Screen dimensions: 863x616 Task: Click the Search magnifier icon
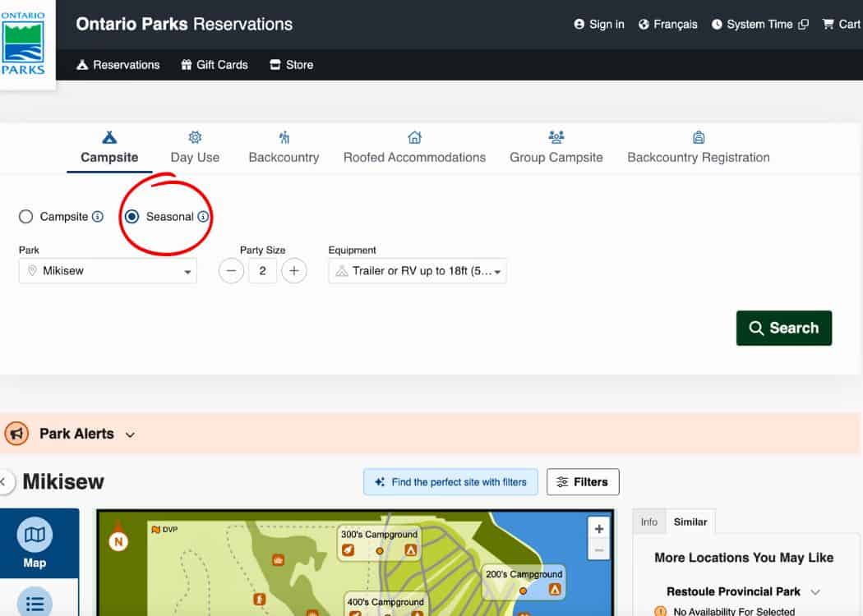coord(756,329)
